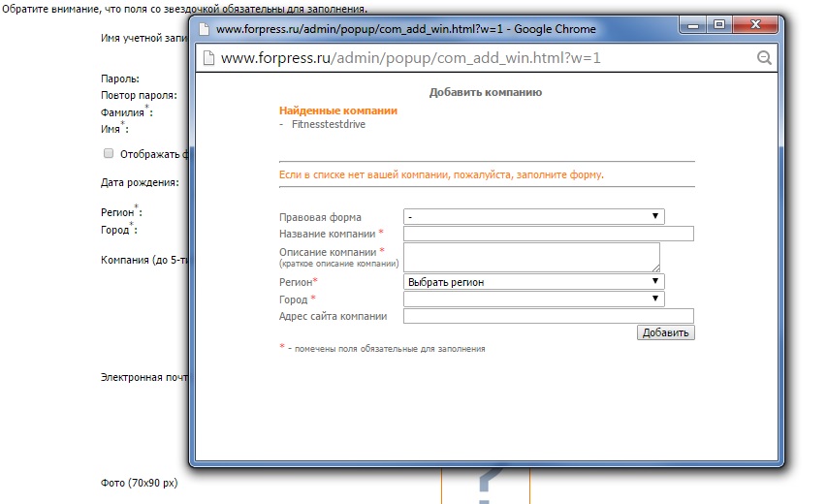Open the Правовая форма dropdown
The width and height of the screenshot is (827, 504).
[534, 216]
